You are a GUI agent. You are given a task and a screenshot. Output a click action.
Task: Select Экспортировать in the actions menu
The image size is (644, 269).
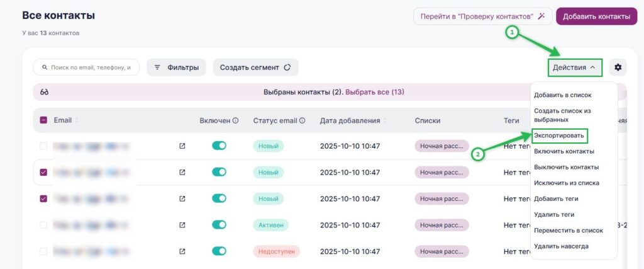point(559,135)
